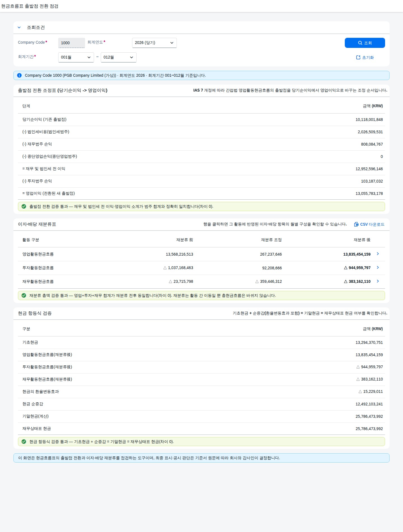Select the amount 12,952,596,146
The image size is (403, 532).
tap(369, 169)
